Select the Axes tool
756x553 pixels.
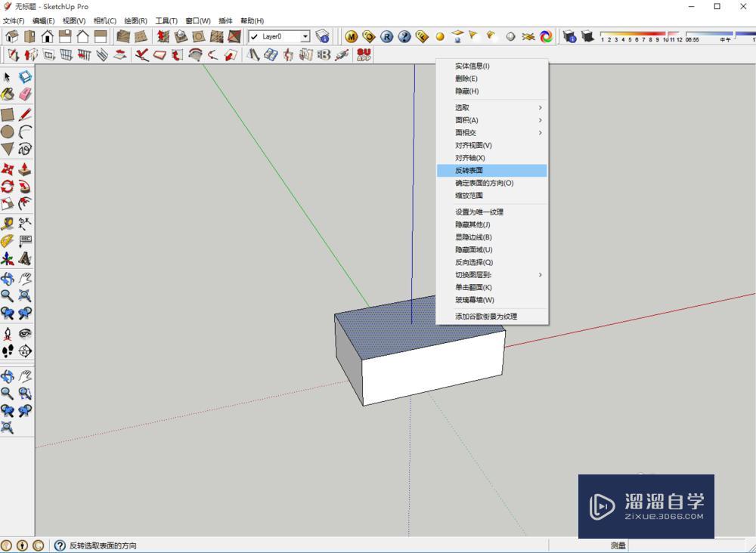pyautogui.click(x=8, y=258)
